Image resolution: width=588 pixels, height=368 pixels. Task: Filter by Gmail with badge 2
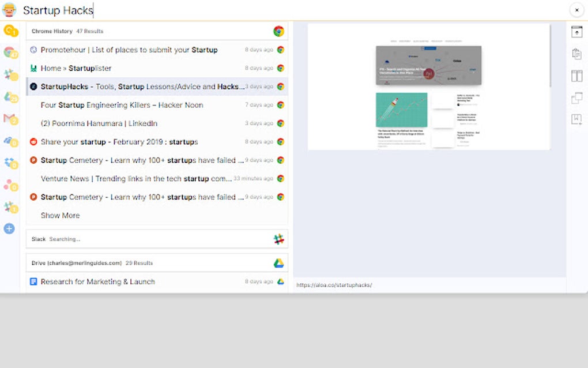point(10,119)
